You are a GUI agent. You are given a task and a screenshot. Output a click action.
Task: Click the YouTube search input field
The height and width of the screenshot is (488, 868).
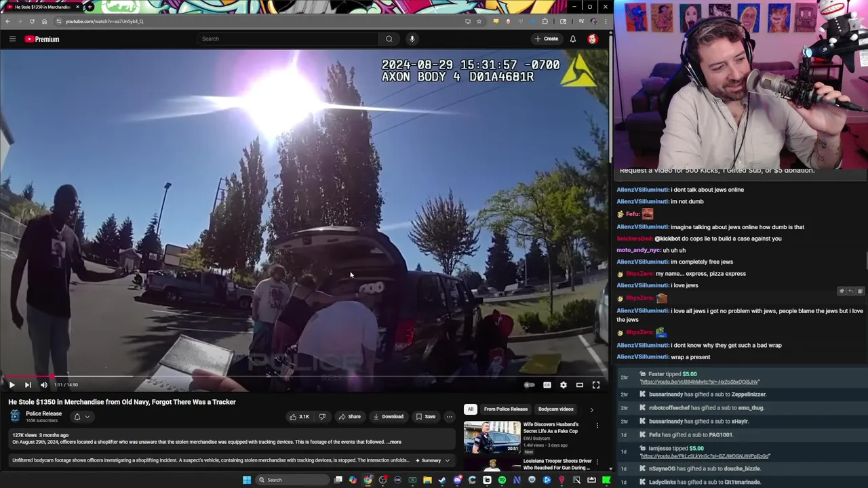point(288,39)
